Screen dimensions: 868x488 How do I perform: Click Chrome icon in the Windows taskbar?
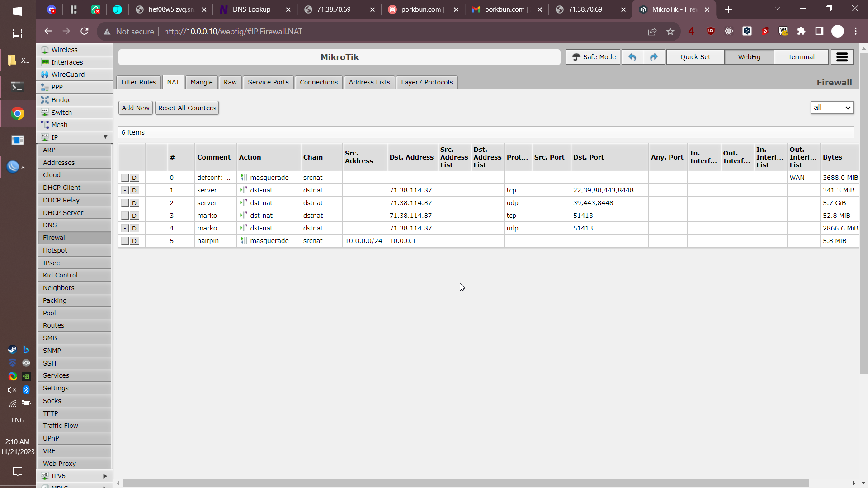[18, 113]
